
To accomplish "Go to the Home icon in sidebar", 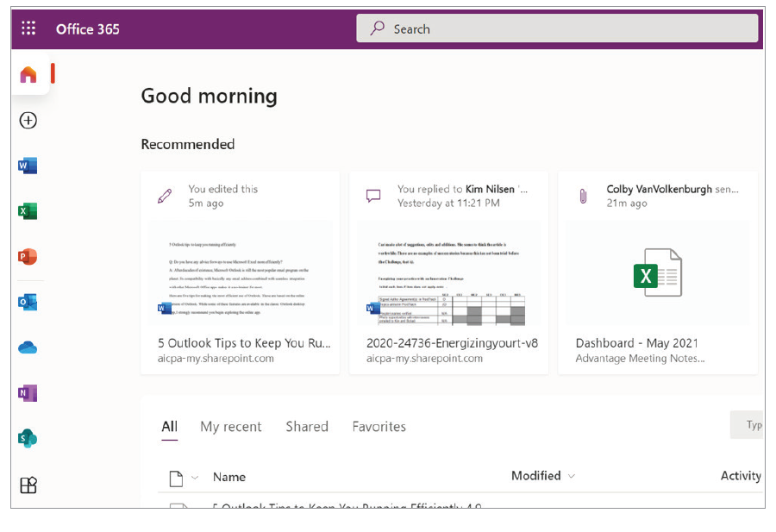I will point(28,74).
